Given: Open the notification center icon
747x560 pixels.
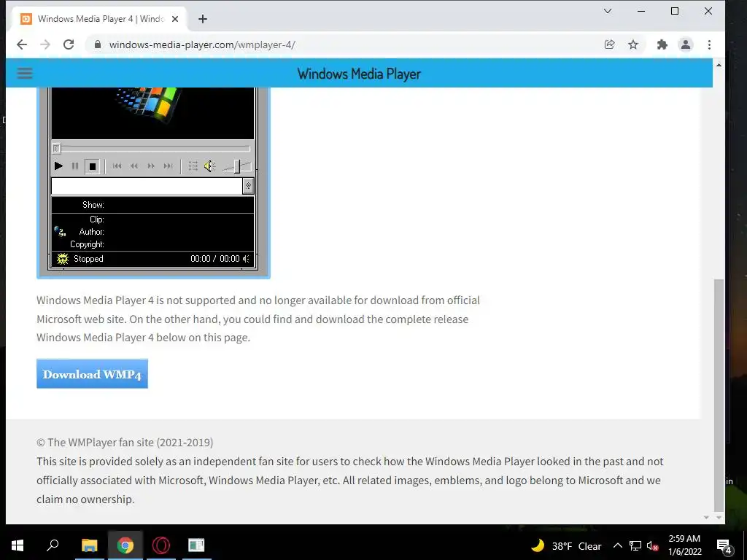Looking at the screenshot, I should 724,546.
